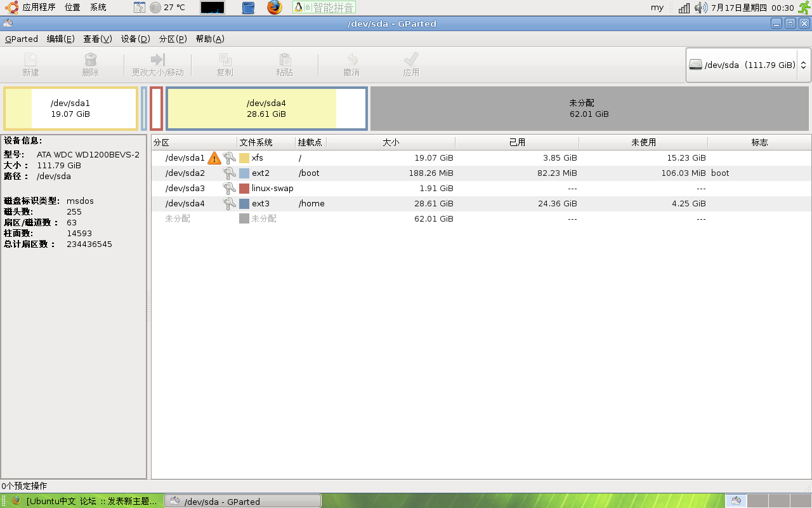This screenshot has width=812, height=508.
Task: Open the GParted menu
Action: [22, 39]
